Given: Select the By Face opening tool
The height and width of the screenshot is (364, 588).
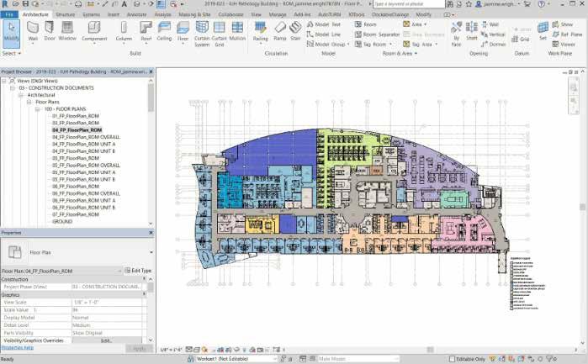Looking at the screenshot, I should [456, 34].
